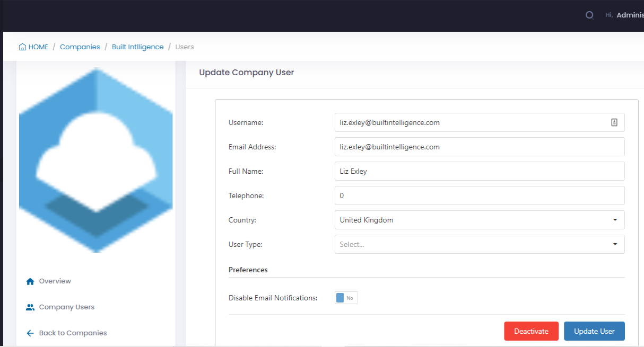Click the Username label text
Viewport: 644px width, 347px height.
click(246, 122)
